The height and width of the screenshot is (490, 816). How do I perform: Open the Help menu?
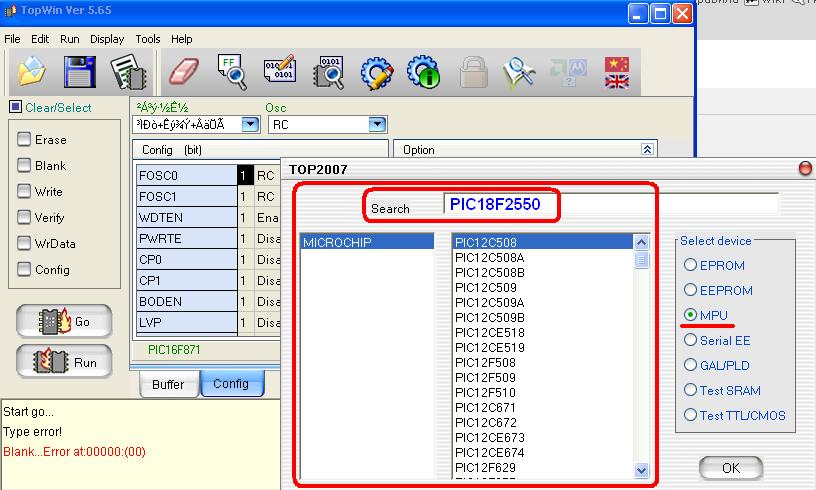click(182, 39)
